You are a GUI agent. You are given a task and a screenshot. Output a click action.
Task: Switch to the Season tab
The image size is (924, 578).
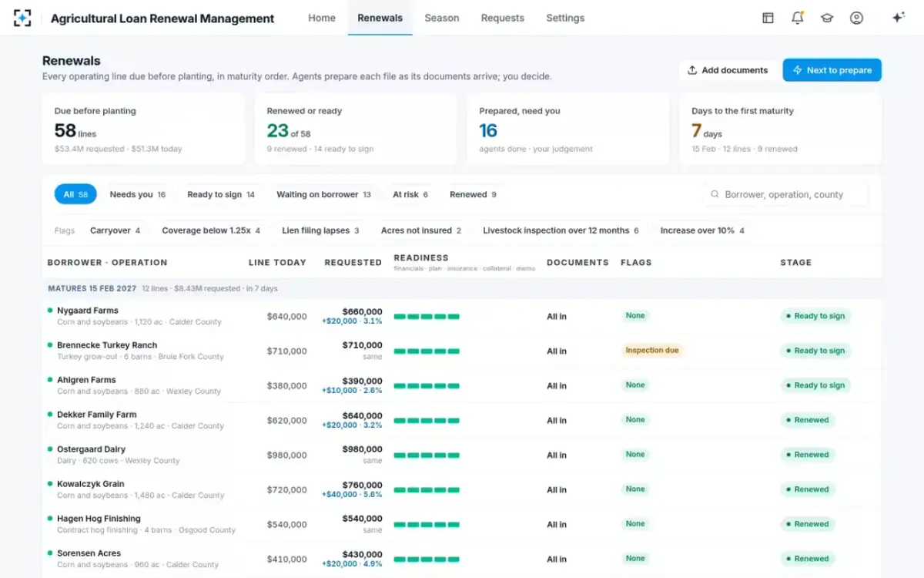pos(442,18)
